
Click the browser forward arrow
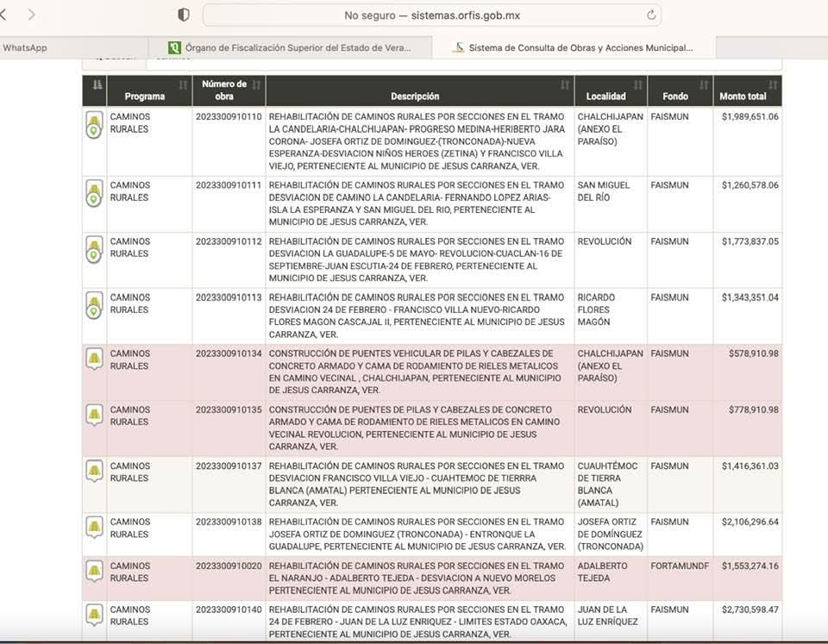point(32,15)
